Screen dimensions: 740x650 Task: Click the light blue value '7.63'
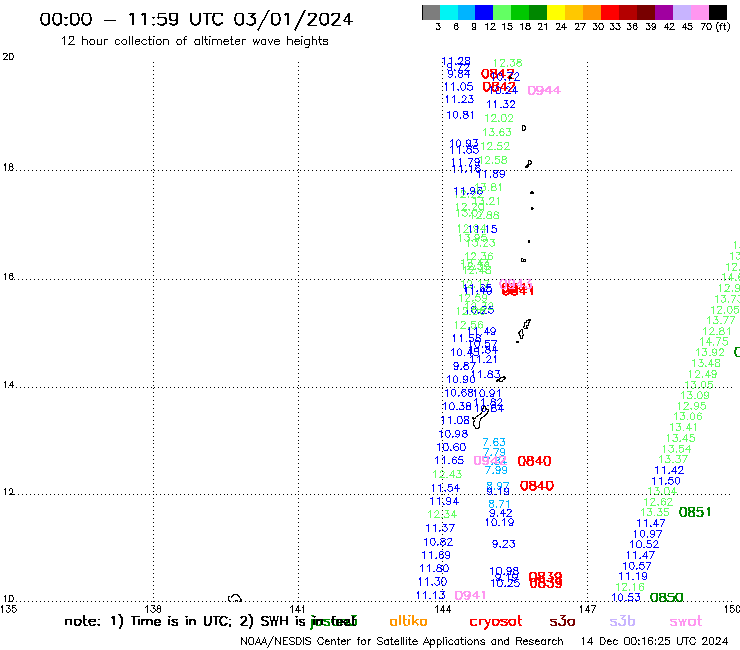(x=494, y=442)
